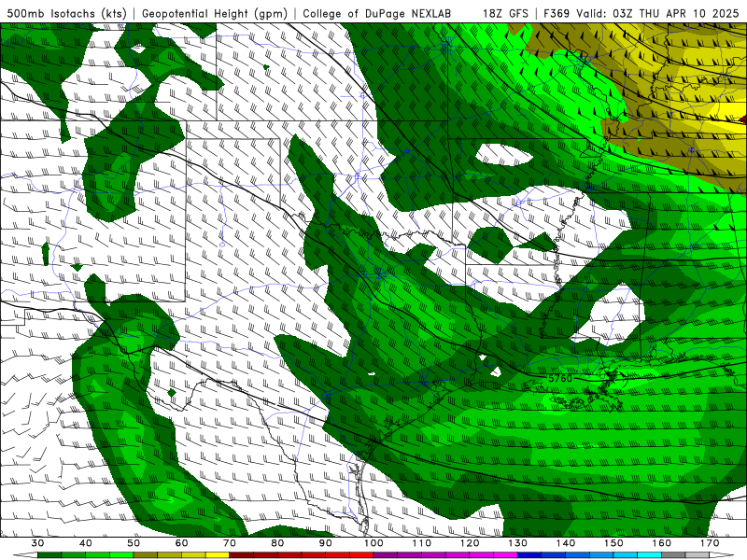Image resolution: width=747 pixels, height=560 pixels.
Task: Click the colorbar label 80
Action: (x=277, y=543)
